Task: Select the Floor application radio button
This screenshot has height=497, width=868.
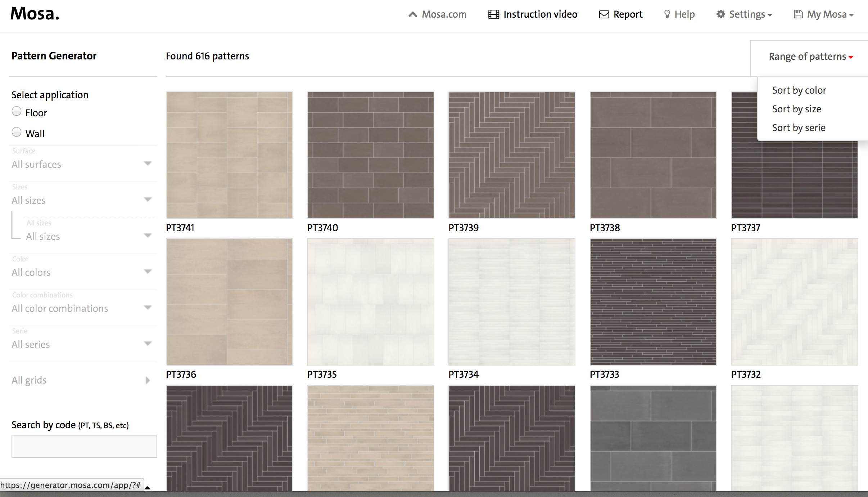Action: tap(17, 111)
